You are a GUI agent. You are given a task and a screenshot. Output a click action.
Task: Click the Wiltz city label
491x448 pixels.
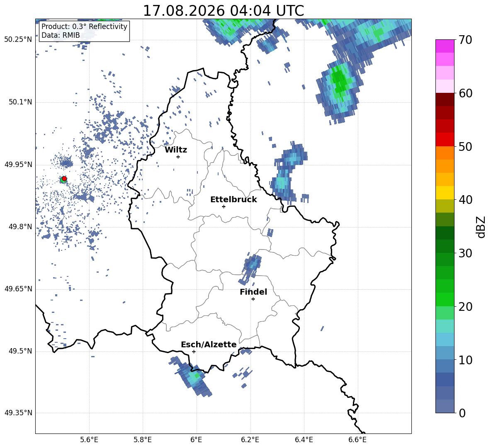pos(176,150)
